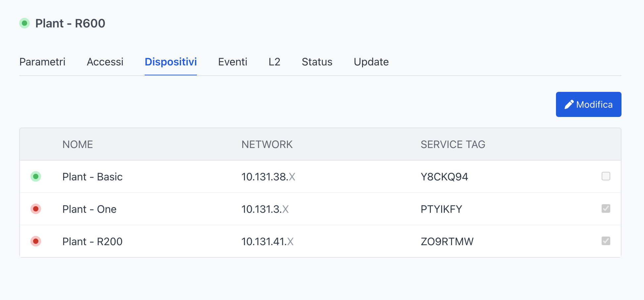Click the red status indicator for Plant - One

coord(36,209)
